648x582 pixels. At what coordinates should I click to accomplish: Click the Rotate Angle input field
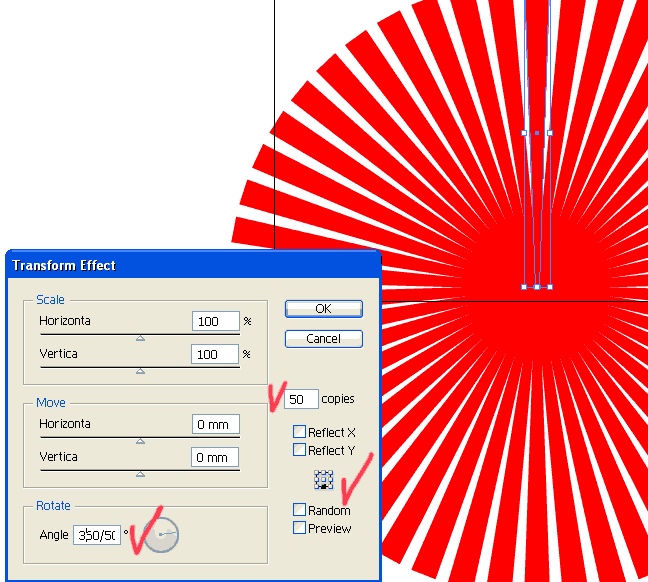tap(97, 535)
